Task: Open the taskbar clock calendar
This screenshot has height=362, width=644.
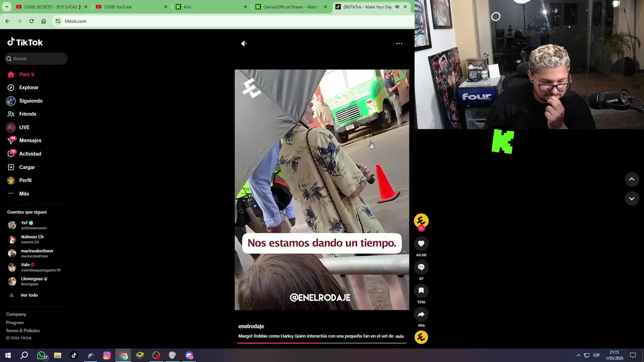Action: pyautogui.click(x=614, y=355)
